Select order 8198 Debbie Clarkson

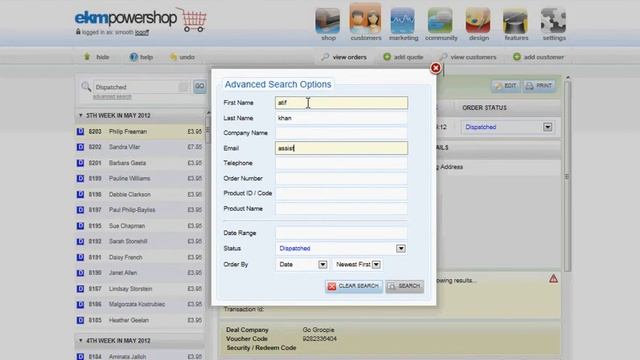click(140, 194)
